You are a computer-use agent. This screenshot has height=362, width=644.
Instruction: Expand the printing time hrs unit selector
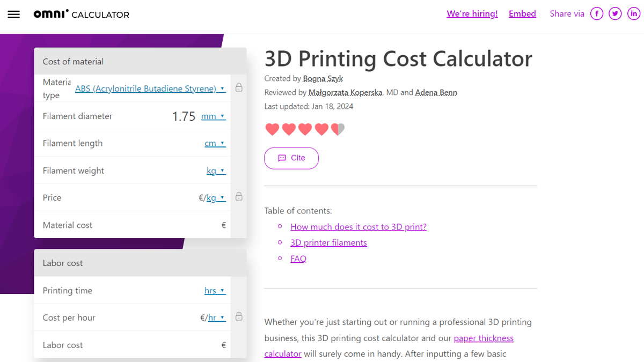coord(215,290)
